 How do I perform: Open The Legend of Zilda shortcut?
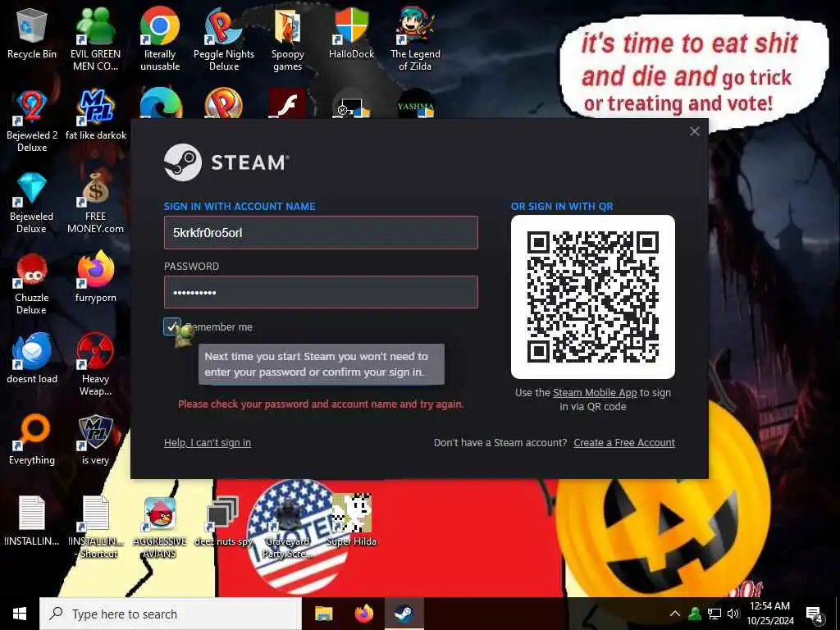coord(415,39)
